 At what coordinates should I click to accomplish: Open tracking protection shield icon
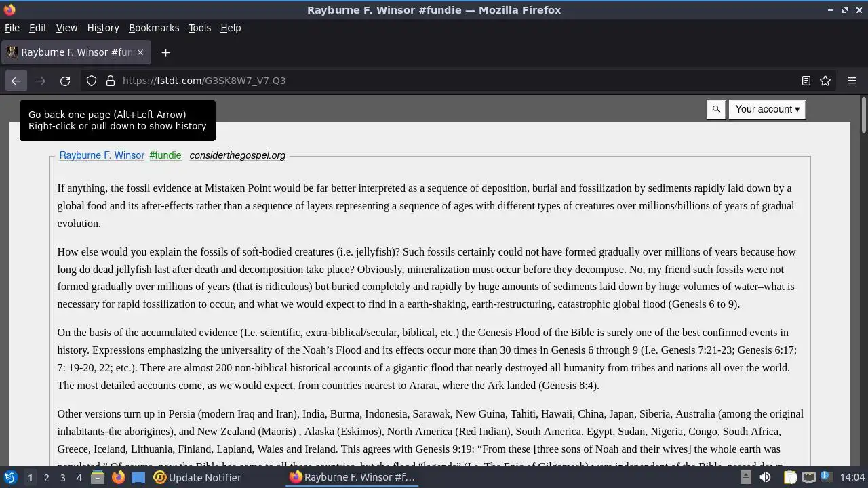[x=92, y=81]
